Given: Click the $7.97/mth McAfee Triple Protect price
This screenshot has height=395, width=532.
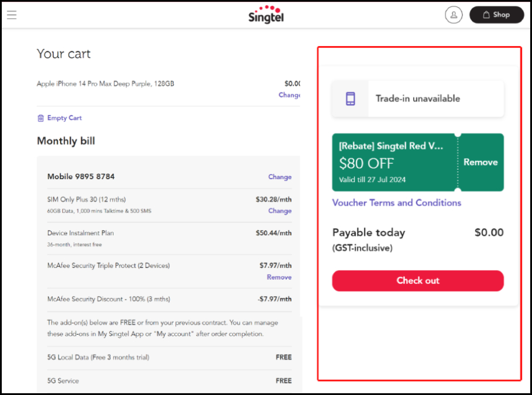Looking at the screenshot, I should click(276, 265).
